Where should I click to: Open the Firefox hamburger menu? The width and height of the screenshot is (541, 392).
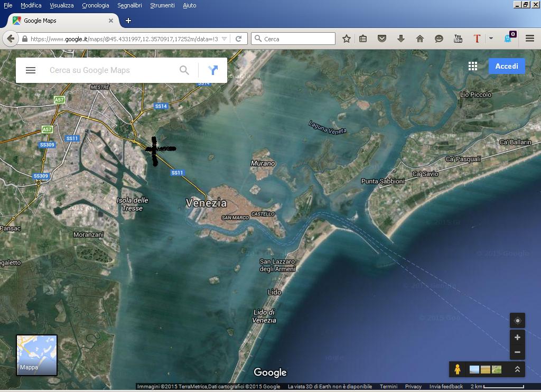[x=530, y=39]
